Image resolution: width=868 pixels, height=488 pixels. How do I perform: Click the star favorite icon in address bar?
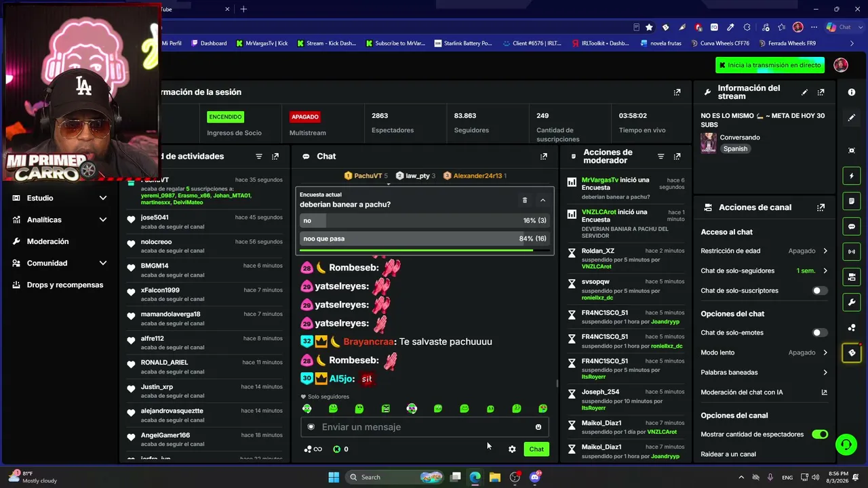click(x=649, y=27)
